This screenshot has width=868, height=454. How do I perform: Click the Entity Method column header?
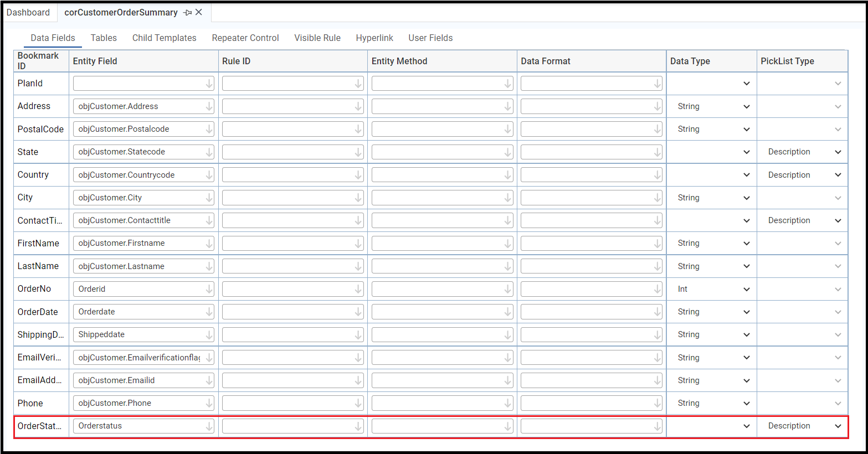[x=443, y=61]
